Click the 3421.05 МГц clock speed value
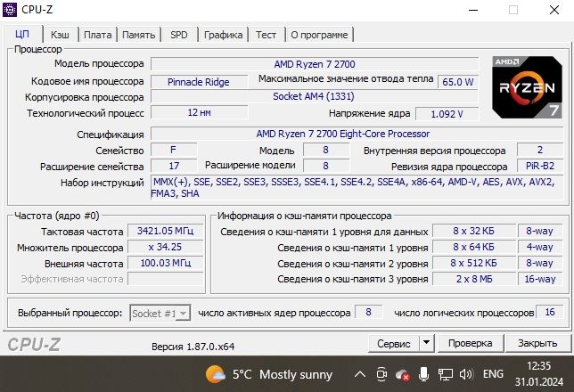Image resolution: width=574 pixels, height=392 pixels. (166, 231)
